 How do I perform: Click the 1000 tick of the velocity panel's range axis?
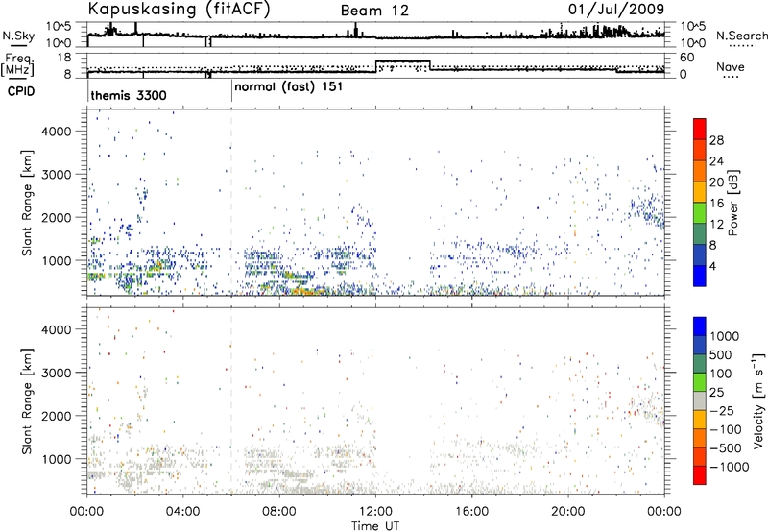[56, 459]
